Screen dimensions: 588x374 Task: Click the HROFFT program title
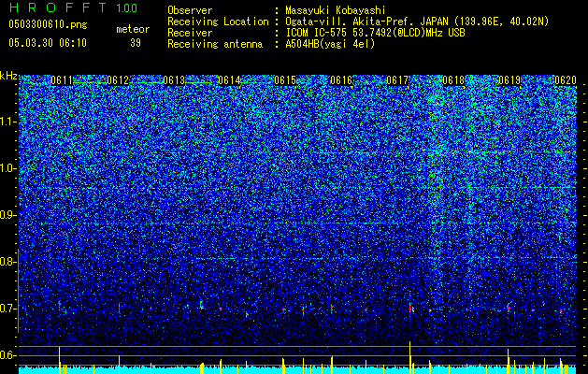59,7
